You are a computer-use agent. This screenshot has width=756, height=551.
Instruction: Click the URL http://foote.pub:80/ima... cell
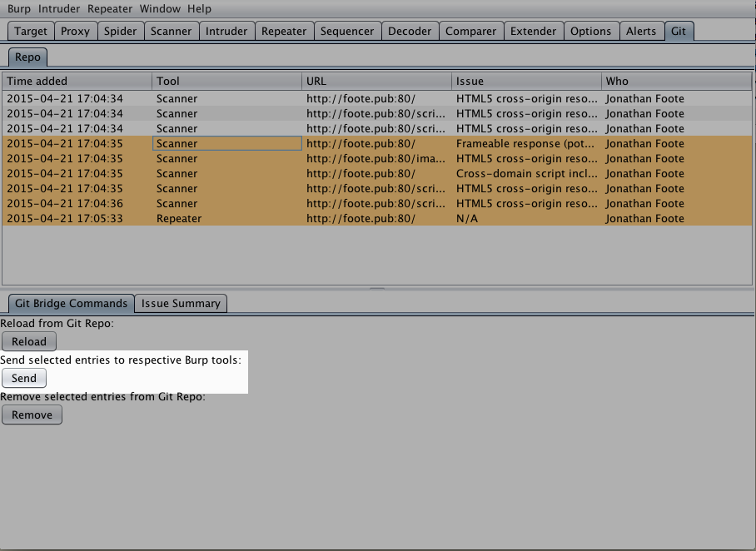pyautogui.click(x=377, y=159)
